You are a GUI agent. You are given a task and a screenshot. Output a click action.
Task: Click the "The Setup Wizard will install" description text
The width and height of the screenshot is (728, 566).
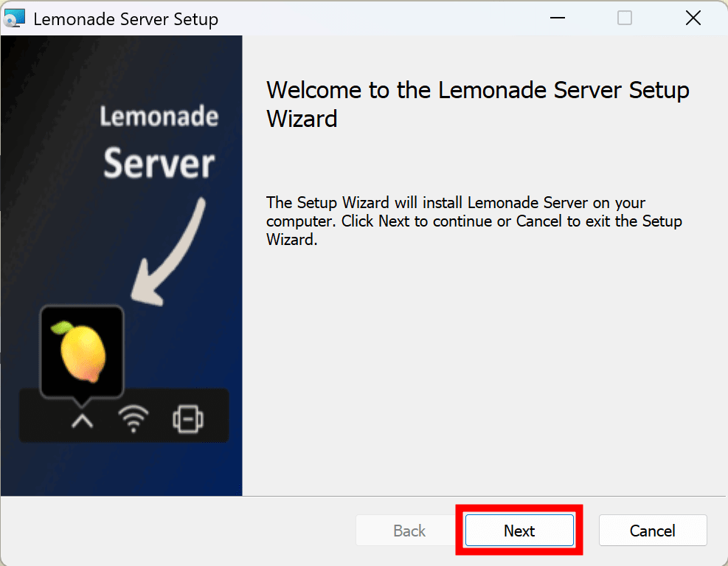point(474,221)
